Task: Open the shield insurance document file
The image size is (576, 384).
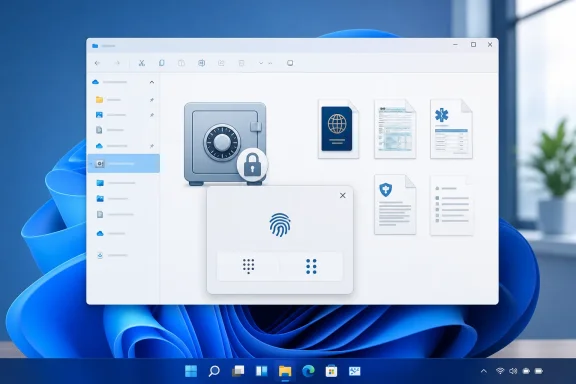Action: (395, 205)
